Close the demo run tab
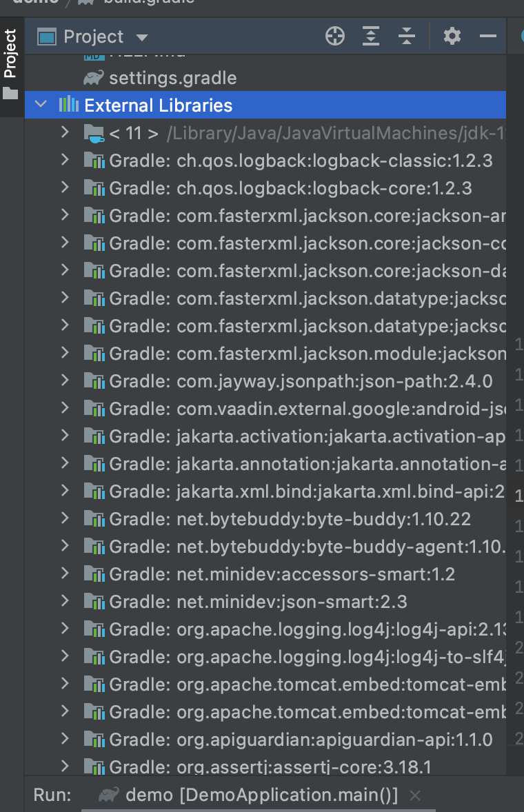 415,795
